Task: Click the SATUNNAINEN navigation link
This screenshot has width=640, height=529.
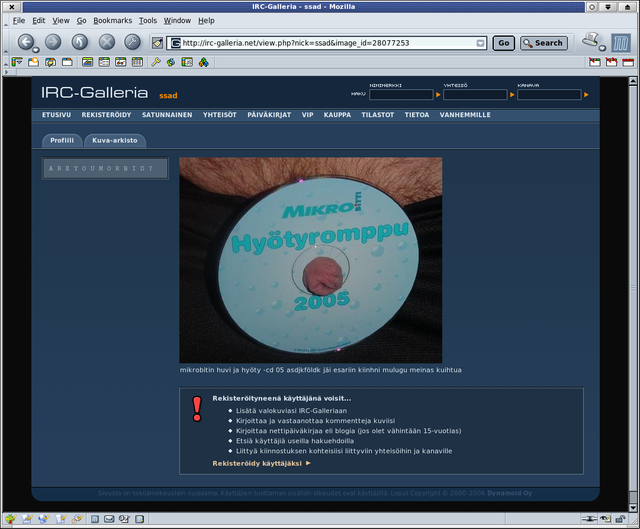Action: point(167,115)
